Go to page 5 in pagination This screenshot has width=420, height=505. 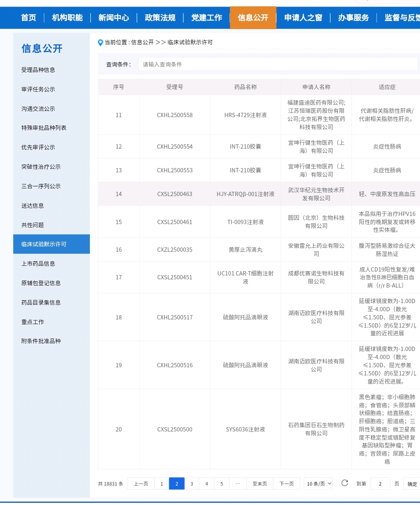pyautogui.click(x=222, y=484)
